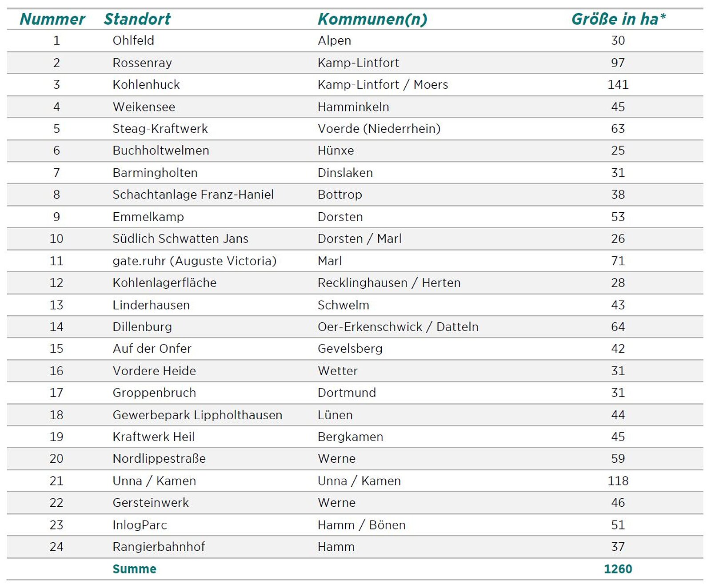This screenshot has width=711, height=588.
Task: Click the Rossenray location entry
Action: (142, 63)
